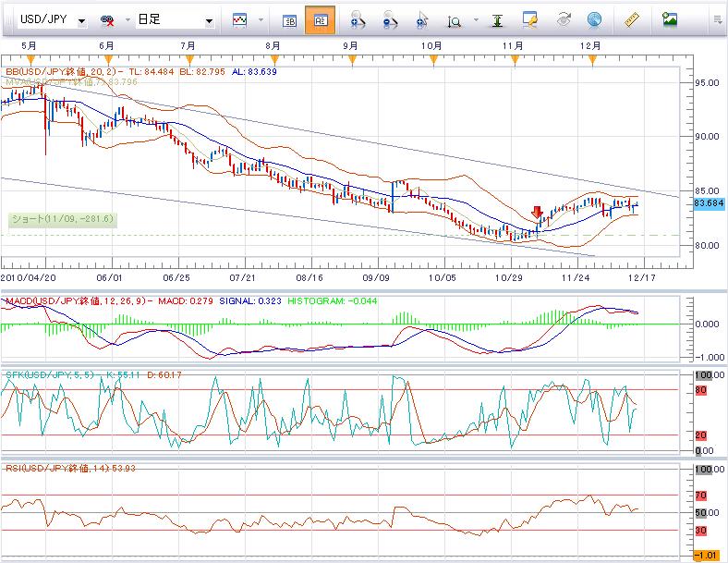Click the ショート(11/09, -281.6) position label
The width and height of the screenshot is (728, 563).
coord(62,219)
